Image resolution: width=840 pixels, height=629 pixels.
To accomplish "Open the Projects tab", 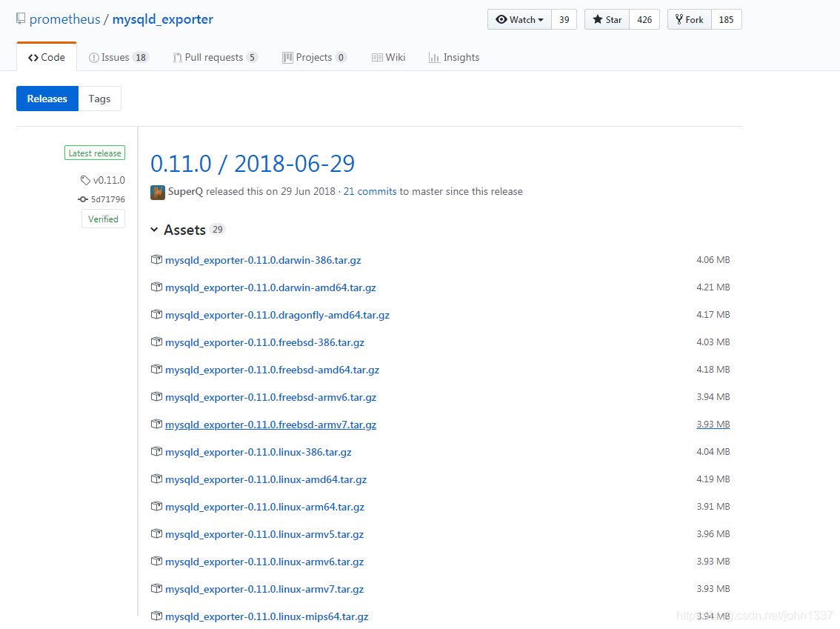I will (315, 57).
